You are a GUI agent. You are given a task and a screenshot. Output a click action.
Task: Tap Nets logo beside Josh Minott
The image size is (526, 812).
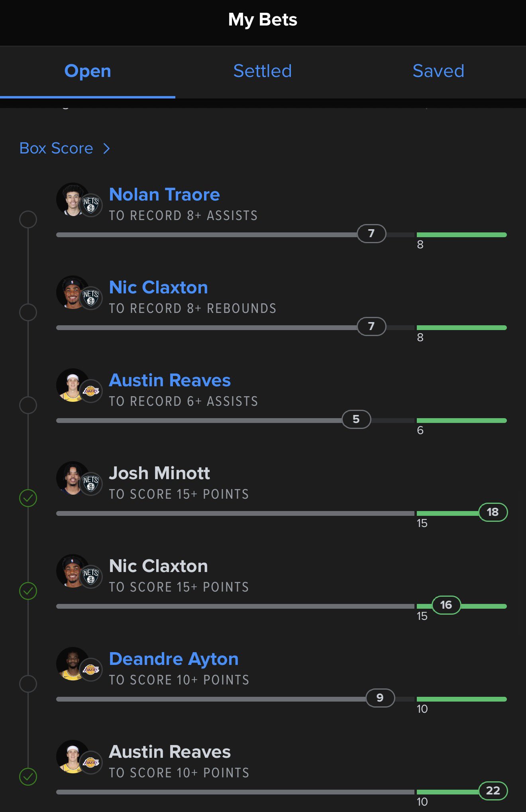91,484
